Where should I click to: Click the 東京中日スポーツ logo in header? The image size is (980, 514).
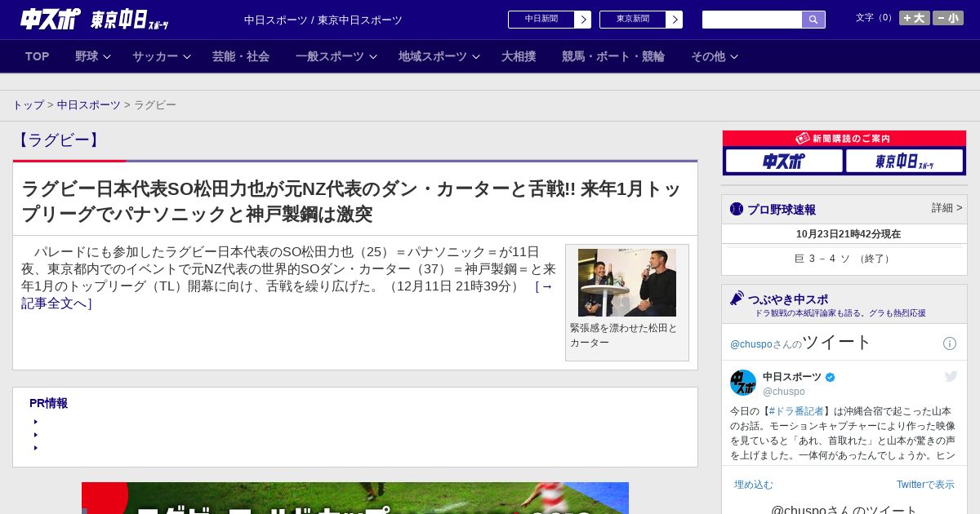click(x=129, y=20)
